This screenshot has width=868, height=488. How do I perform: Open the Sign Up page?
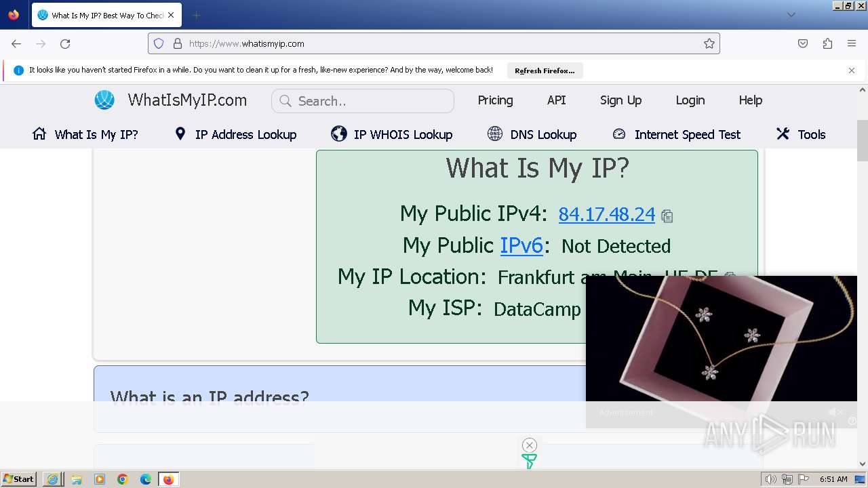pyautogui.click(x=620, y=100)
